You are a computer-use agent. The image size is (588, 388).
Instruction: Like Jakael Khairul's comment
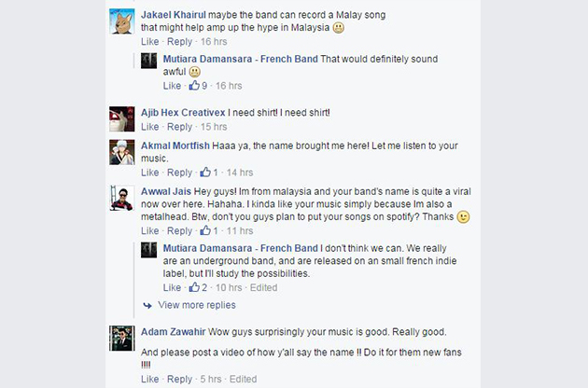coord(149,42)
